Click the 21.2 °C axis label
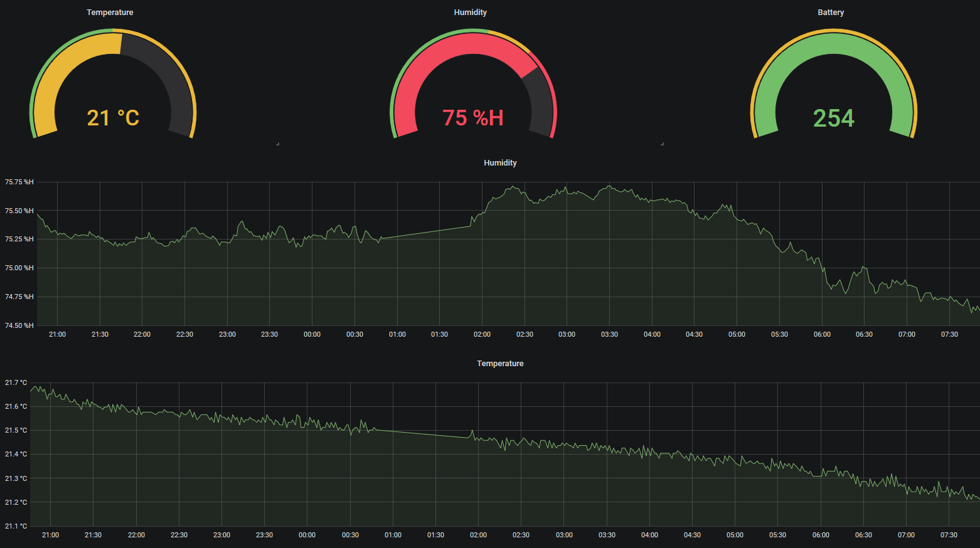 pos(16,502)
